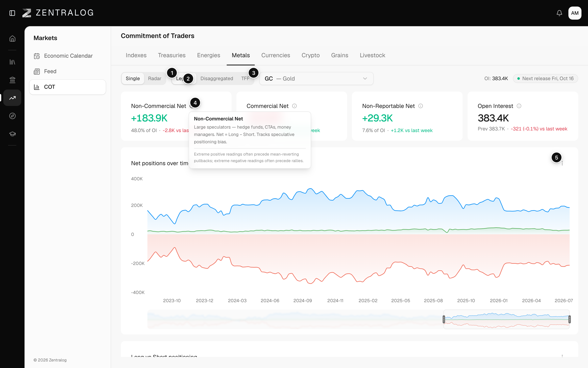Open the AM user avatar menu

click(x=575, y=13)
